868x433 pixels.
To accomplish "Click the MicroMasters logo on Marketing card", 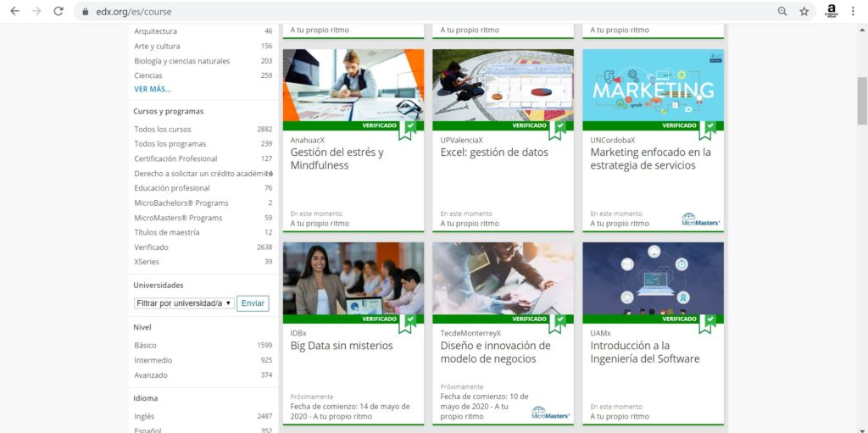I will point(701,219).
